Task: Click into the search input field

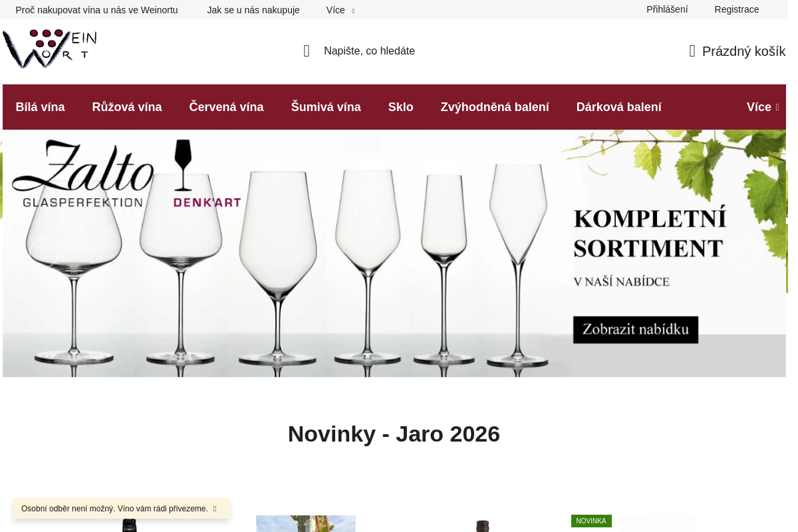Action: pos(399,51)
